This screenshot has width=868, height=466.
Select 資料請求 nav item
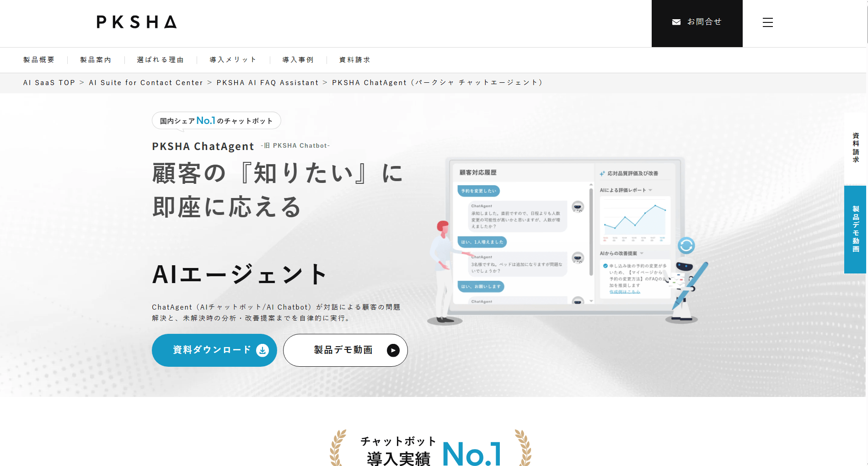click(x=355, y=60)
